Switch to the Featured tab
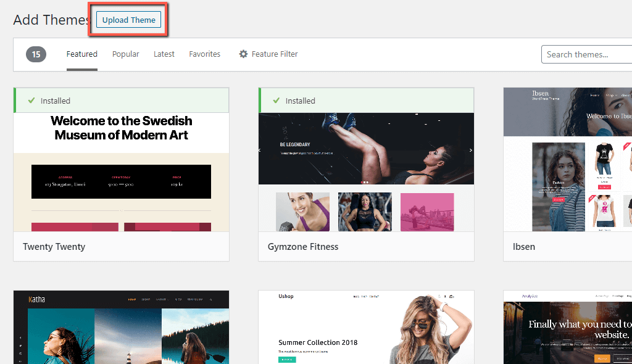The width and height of the screenshot is (632, 364). [82, 54]
